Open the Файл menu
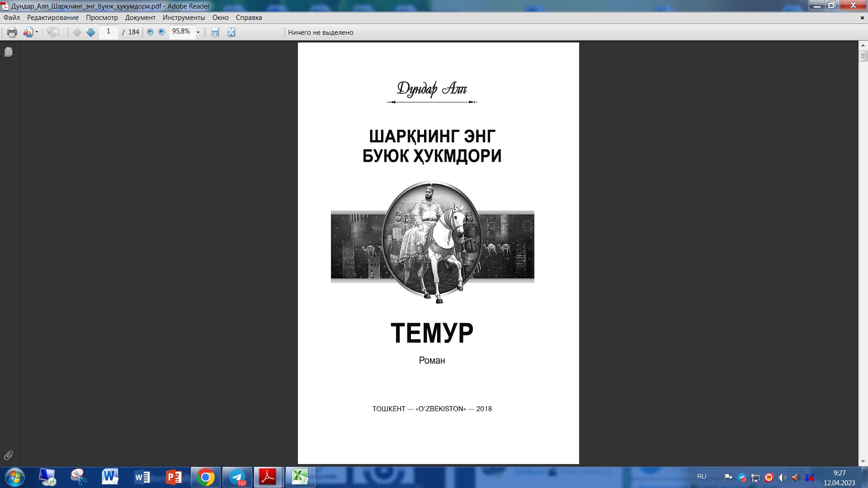 (x=12, y=18)
